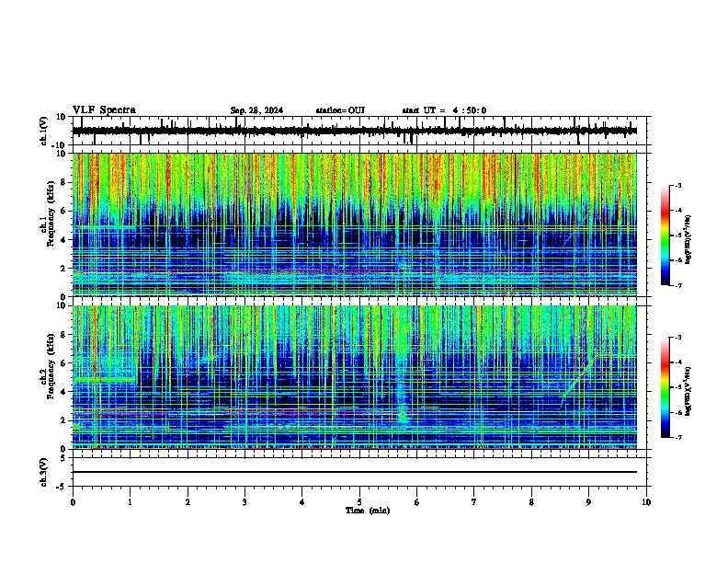This screenshot has width=728, height=563.
Task: Click the ch.2 spectrogram color scale bar
Action: (665, 387)
